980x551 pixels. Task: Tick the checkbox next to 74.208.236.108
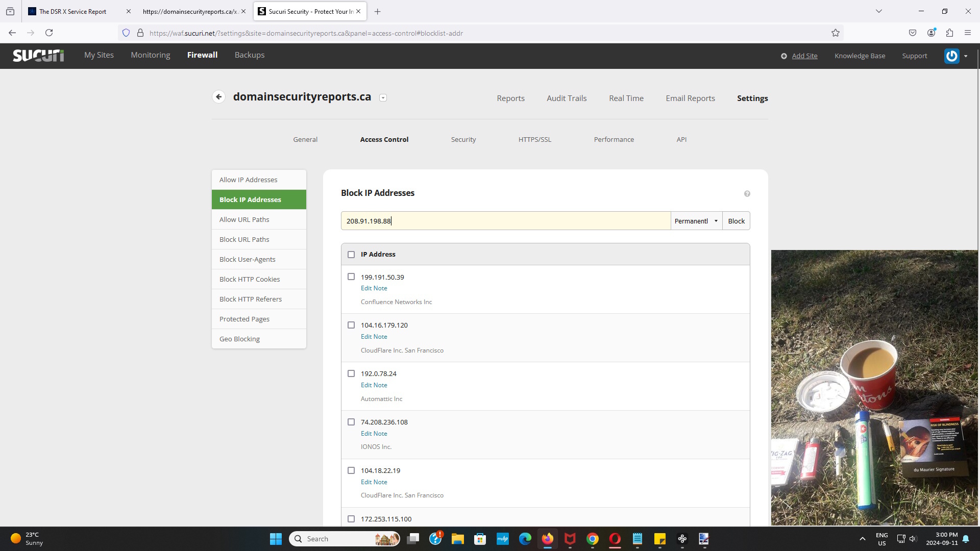pos(351,422)
